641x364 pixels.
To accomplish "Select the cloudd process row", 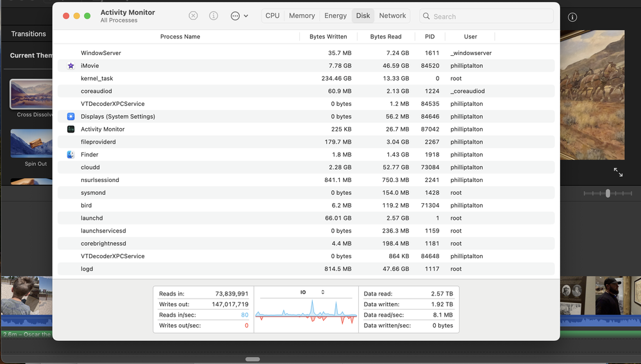I will 306,167.
